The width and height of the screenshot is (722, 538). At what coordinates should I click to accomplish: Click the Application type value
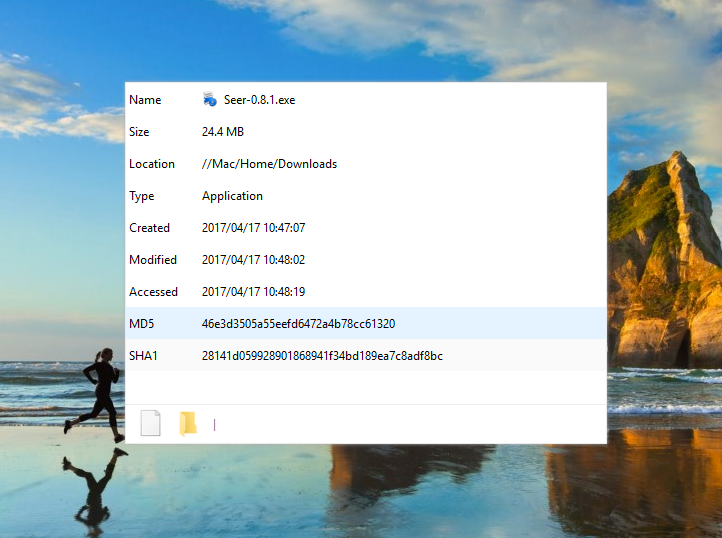coord(232,196)
